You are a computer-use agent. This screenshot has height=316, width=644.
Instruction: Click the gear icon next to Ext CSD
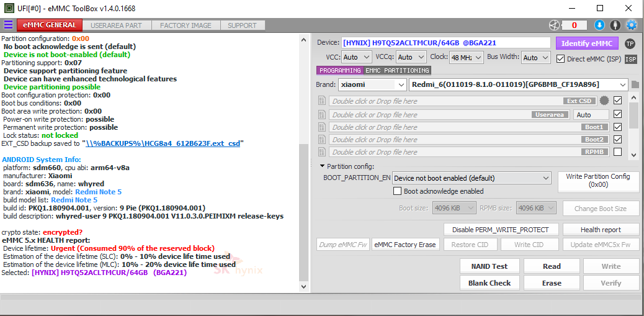[x=604, y=101]
